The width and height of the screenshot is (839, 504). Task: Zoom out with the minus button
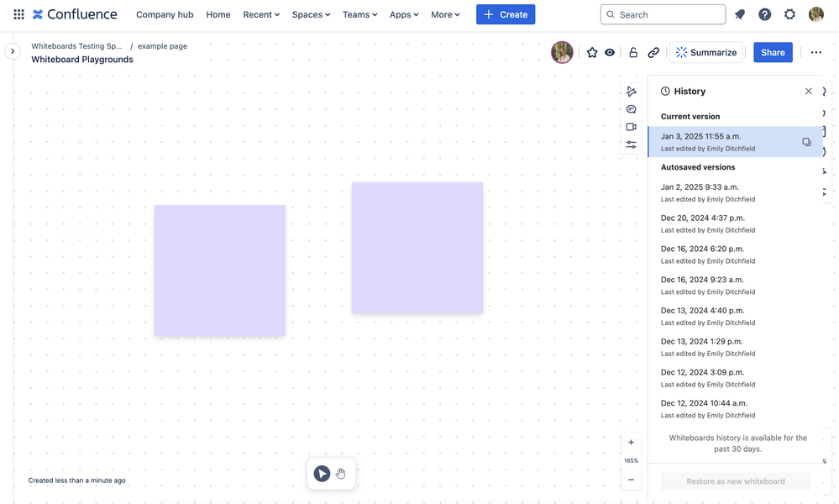631,480
